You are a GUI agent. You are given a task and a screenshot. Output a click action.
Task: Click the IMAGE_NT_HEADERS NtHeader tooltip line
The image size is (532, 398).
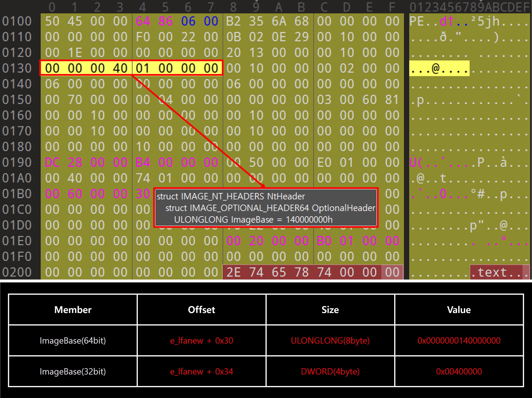coord(230,196)
